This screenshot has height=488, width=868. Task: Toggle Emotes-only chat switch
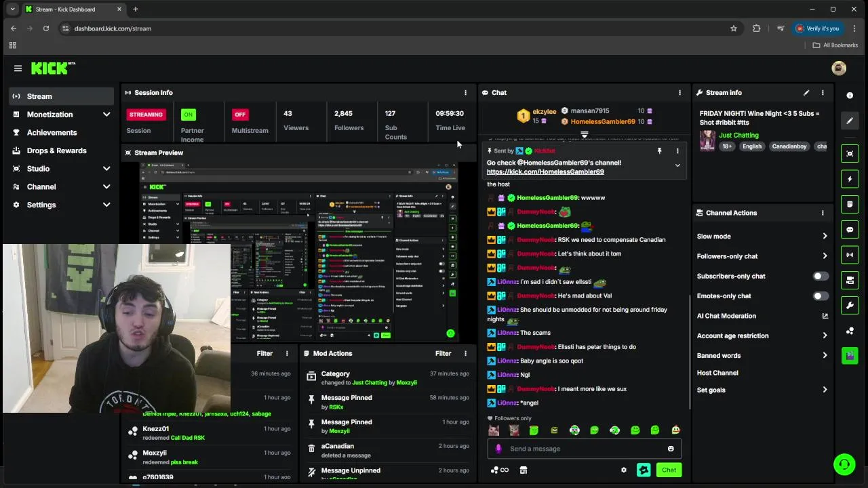tap(821, 296)
